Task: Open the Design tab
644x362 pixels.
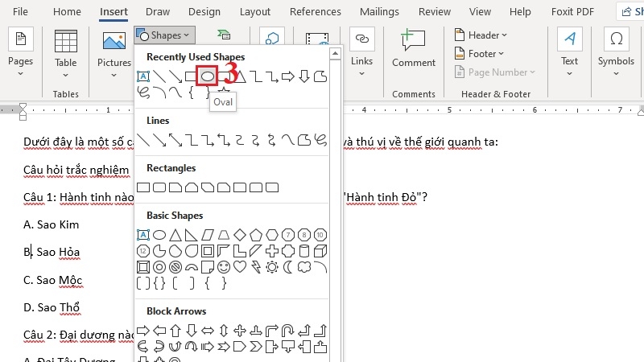Action: [204, 11]
